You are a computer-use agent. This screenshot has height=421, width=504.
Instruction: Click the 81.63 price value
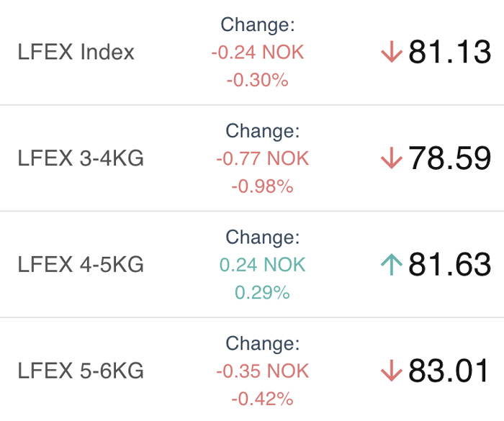click(450, 264)
